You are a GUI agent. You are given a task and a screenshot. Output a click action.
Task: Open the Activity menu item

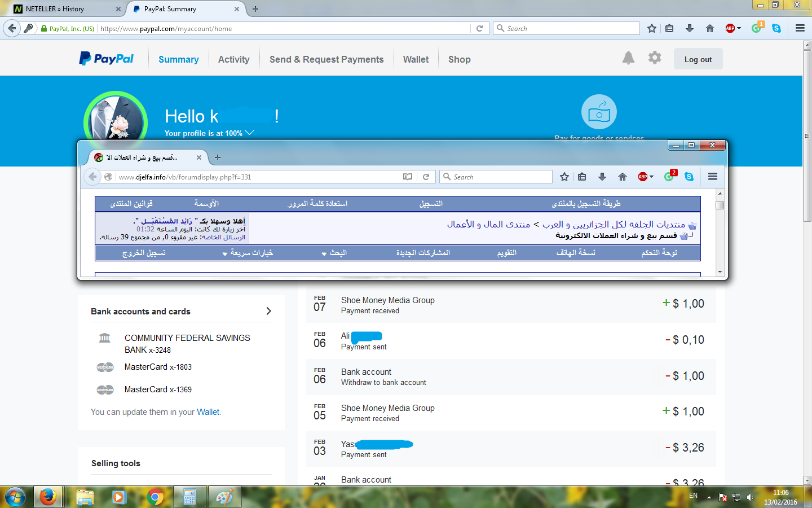pos(233,59)
